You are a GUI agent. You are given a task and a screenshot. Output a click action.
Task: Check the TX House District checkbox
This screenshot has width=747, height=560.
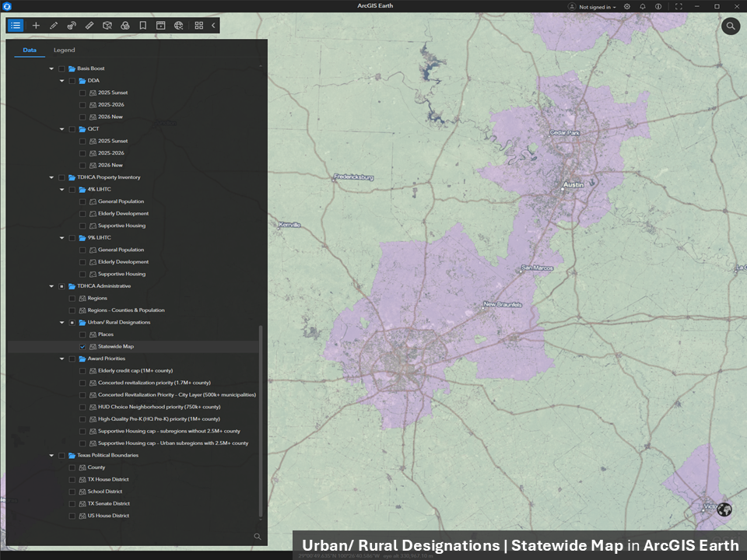[x=72, y=480]
